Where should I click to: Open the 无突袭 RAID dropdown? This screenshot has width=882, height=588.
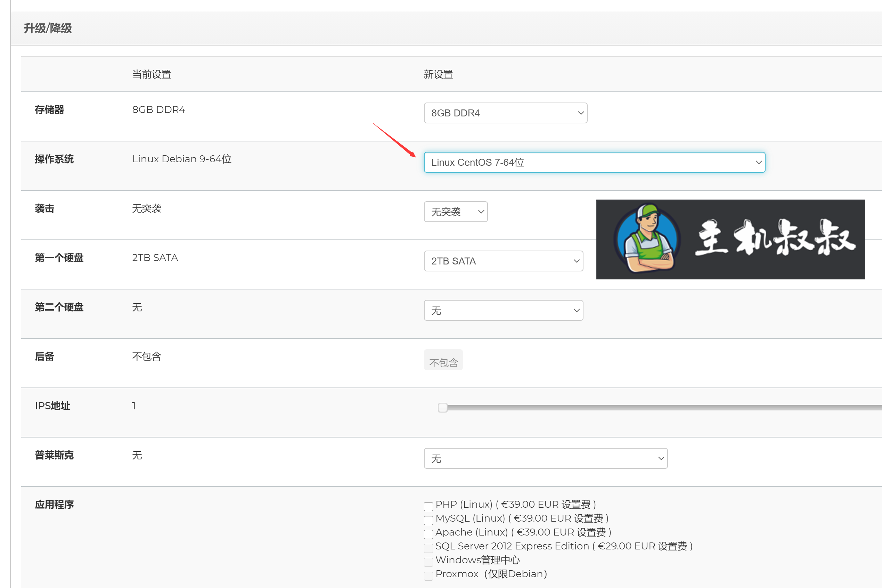456,212
